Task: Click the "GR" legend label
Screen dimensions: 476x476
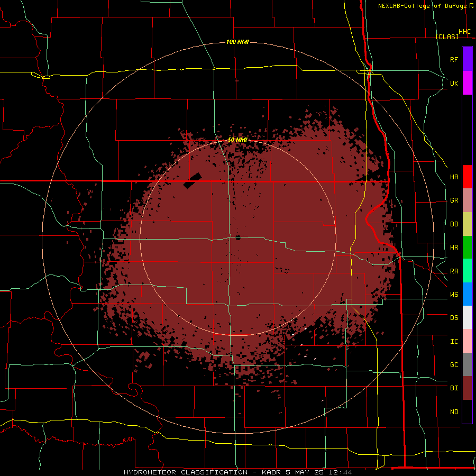Action: point(454,200)
